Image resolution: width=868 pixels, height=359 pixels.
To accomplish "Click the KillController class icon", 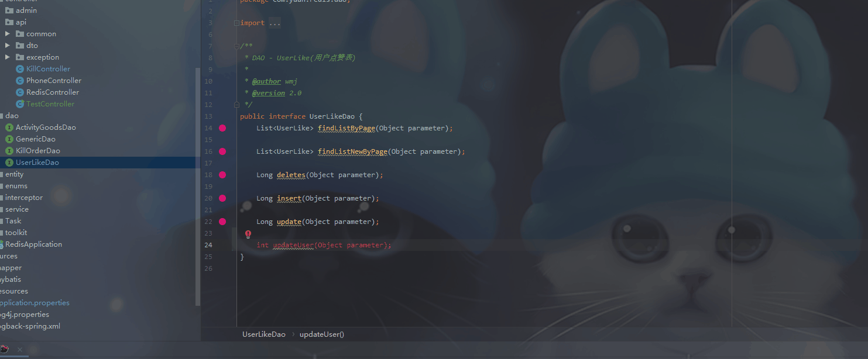I will coord(20,69).
